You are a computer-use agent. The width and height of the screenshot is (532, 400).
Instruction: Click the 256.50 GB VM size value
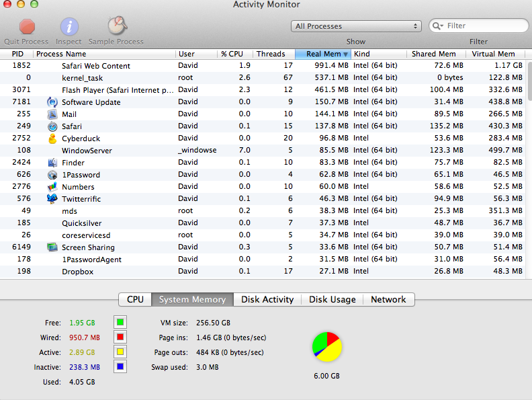coord(213,323)
